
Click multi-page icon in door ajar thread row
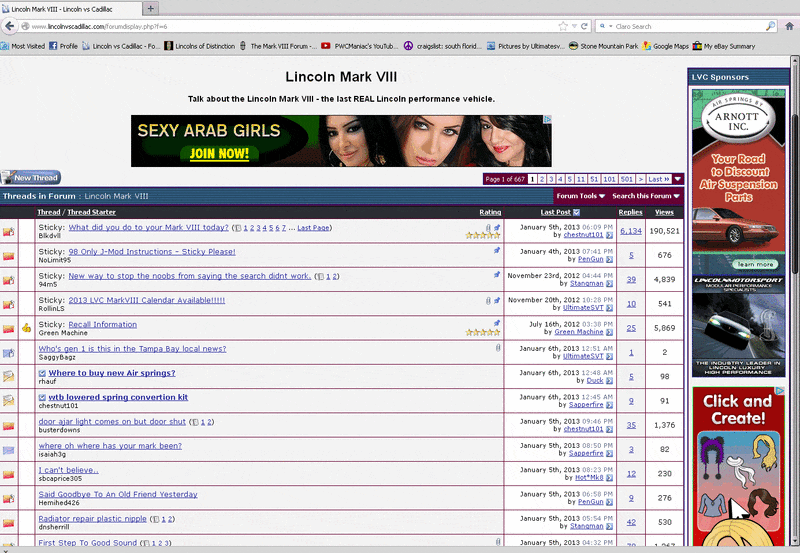coord(194,422)
